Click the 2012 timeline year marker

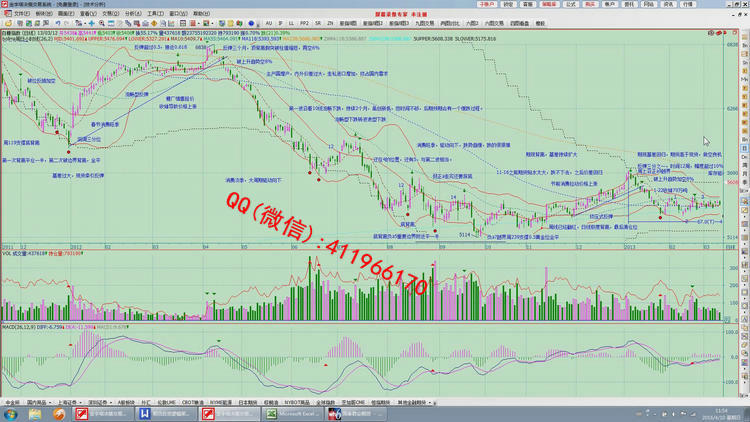pos(76,247)
